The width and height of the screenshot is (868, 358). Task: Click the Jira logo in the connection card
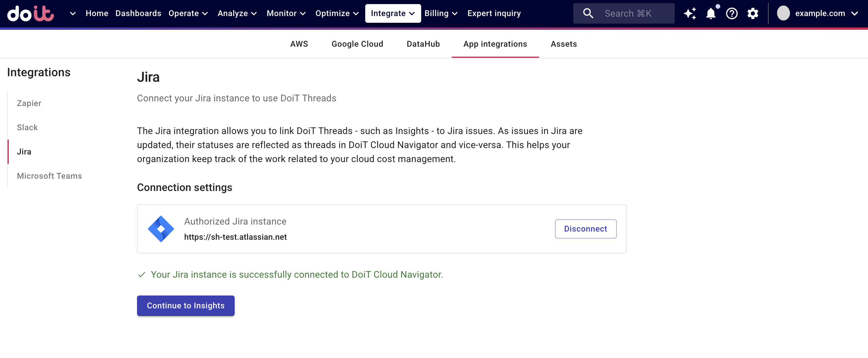click(161, 229)
